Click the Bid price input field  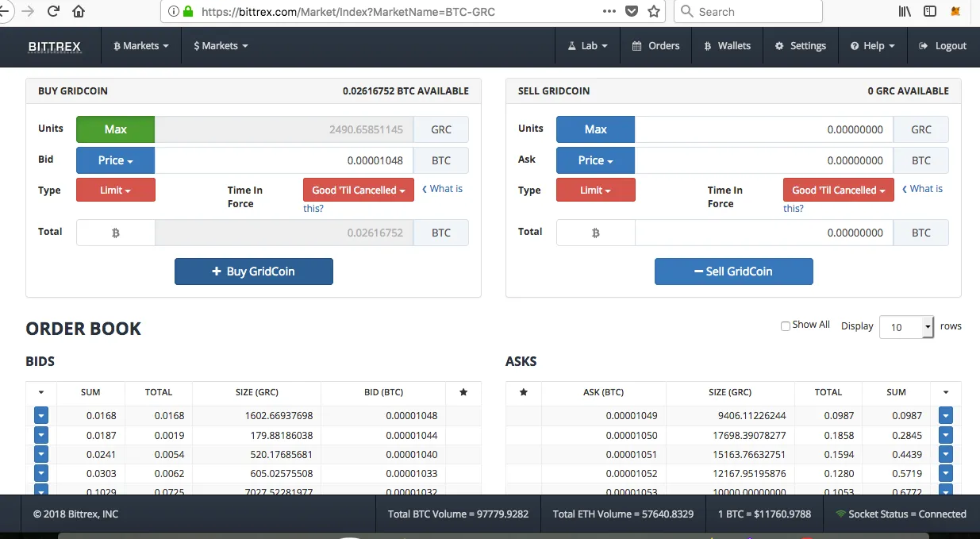(x=284, y=160)
